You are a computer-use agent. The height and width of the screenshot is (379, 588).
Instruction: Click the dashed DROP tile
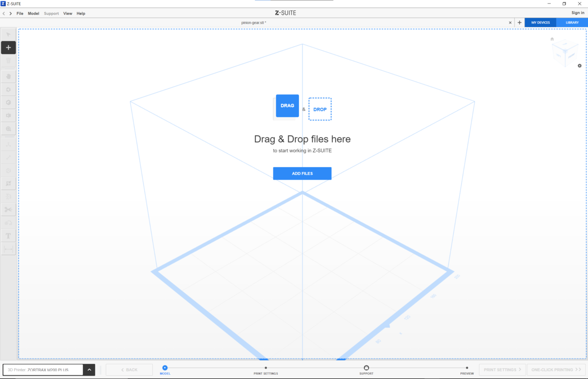320,109
